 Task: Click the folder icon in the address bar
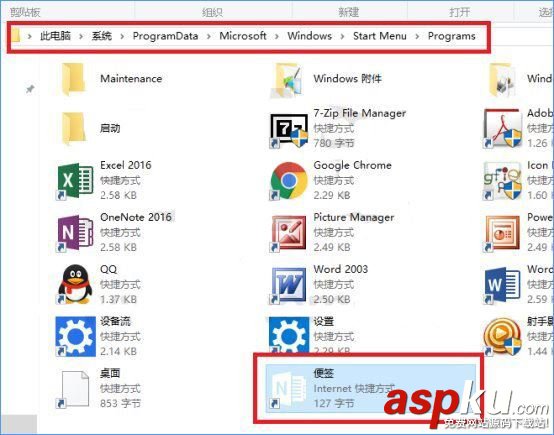pos(16,35)
